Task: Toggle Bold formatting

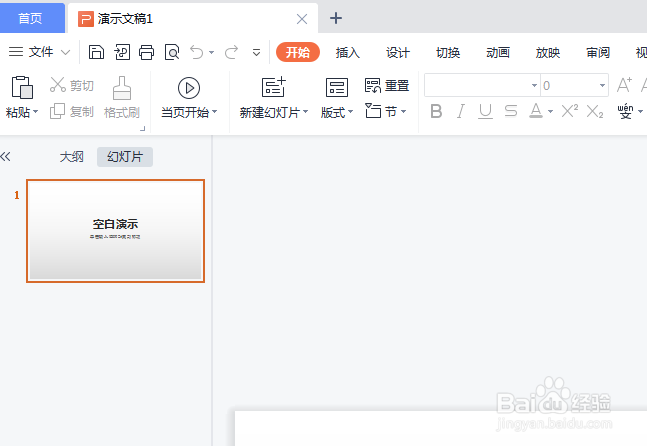Action: pos(436,111)
